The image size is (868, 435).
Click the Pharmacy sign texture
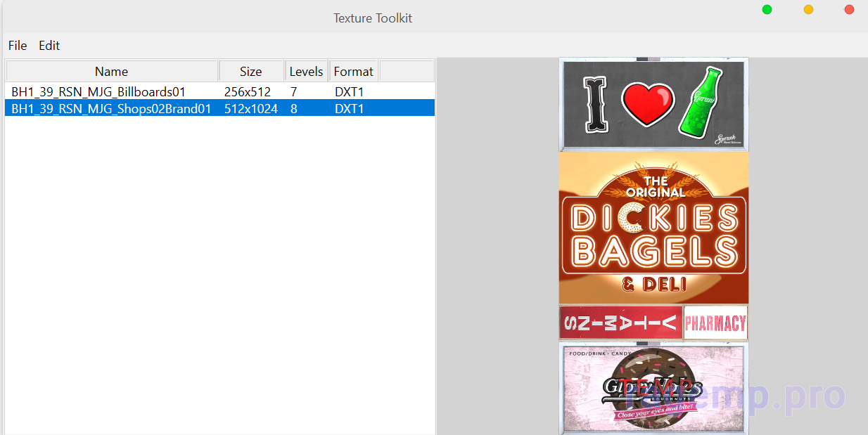[715, 323]
